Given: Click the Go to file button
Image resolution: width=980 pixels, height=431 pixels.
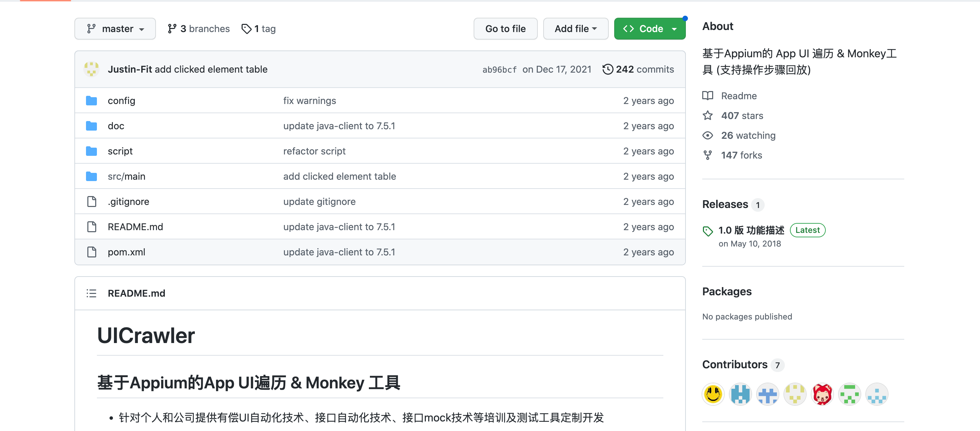Looking at the screenshot, I should 505,29.
